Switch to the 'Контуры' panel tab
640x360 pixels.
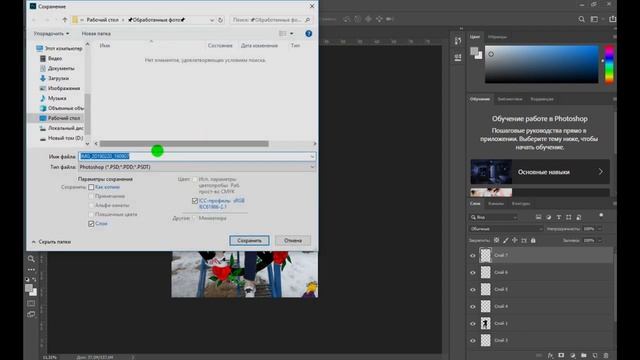pos(521,203)
